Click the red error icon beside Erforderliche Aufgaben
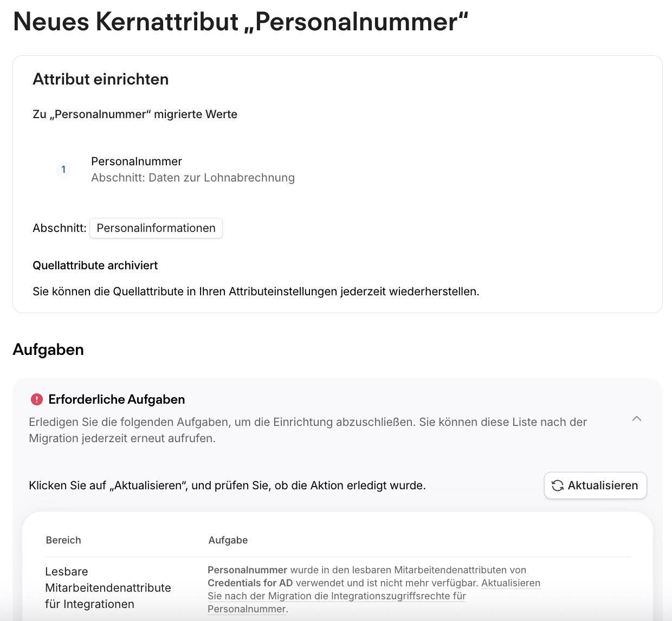 click(x=36, y=399)
